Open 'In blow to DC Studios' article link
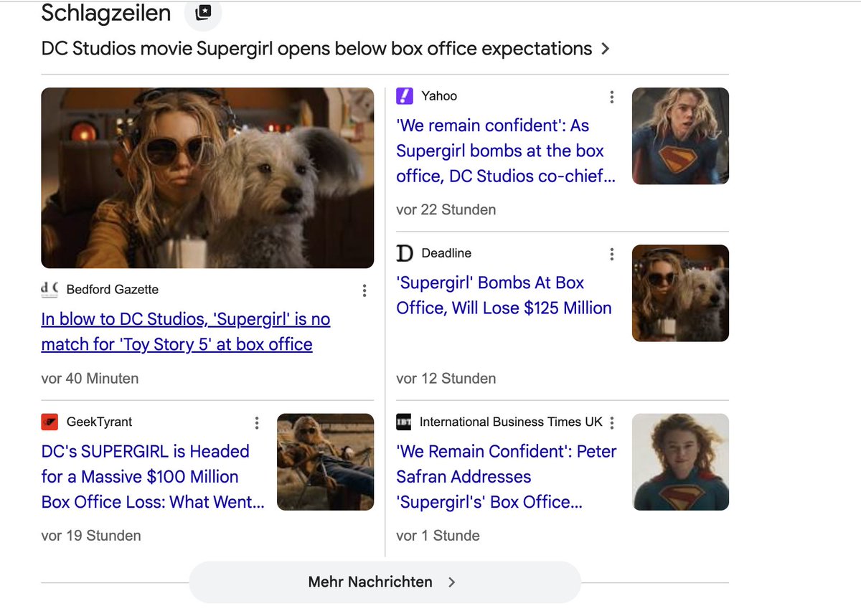861x616 pixels. (x=186, y=331)
